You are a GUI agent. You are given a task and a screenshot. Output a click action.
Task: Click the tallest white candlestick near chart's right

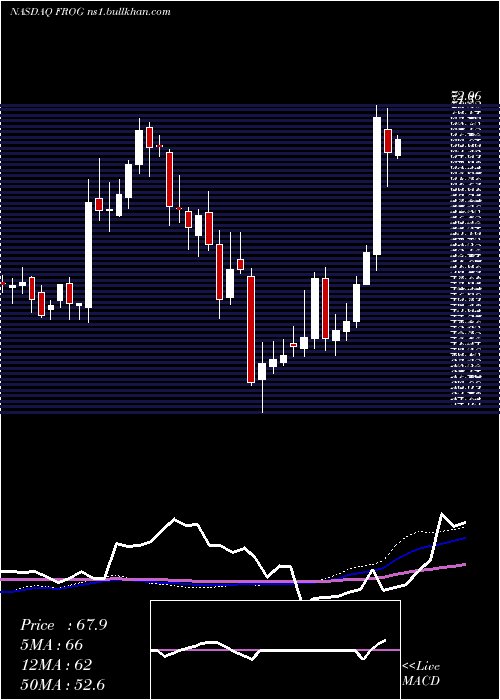click(x=377, y=186)
